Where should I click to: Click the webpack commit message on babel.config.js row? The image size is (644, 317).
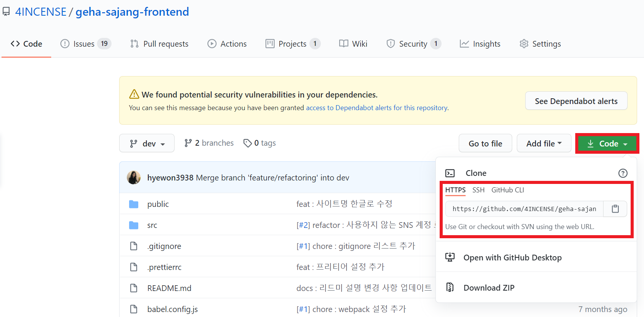click(x=359, y=309)
